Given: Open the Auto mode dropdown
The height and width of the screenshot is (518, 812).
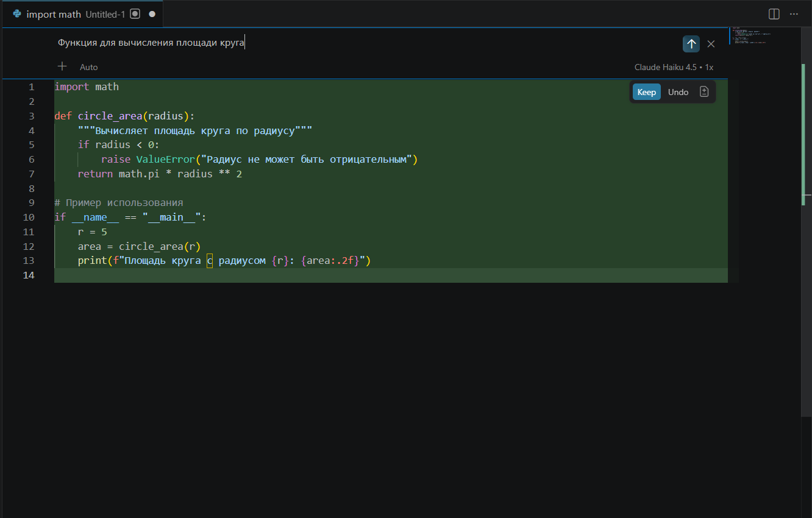Looking at the screenshot, I should 88,67.
